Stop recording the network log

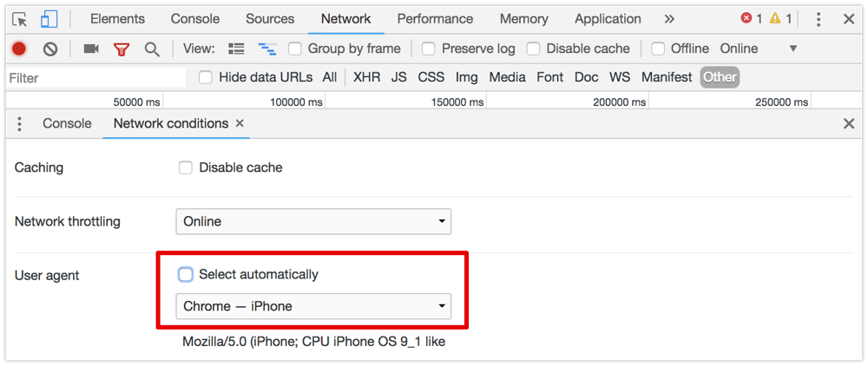click(19, 49)
